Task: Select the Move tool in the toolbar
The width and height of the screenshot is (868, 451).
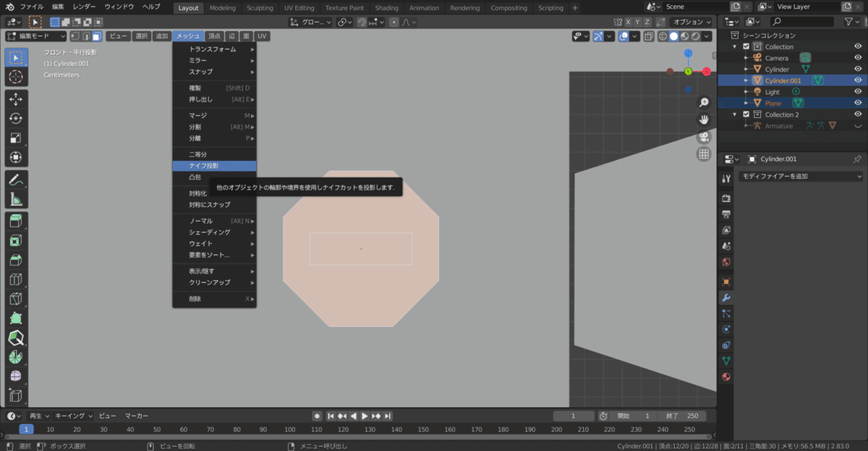Action: 16,99
